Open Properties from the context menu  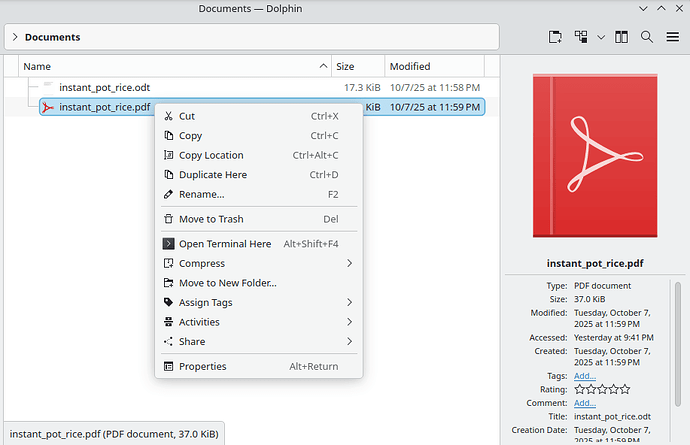202,366
